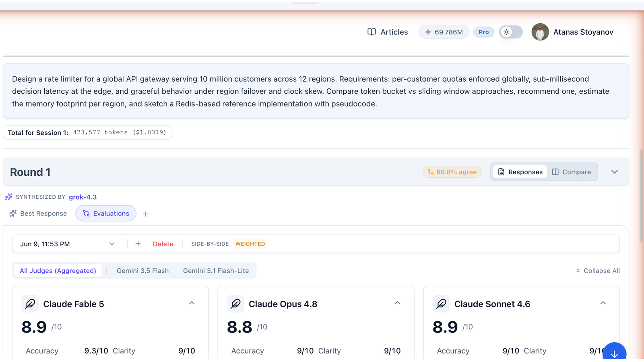Click the 8.8 score on Claude Opus card
Viewport: 644px width, 362px height.
pyautogui.click(x=239, y=327)
